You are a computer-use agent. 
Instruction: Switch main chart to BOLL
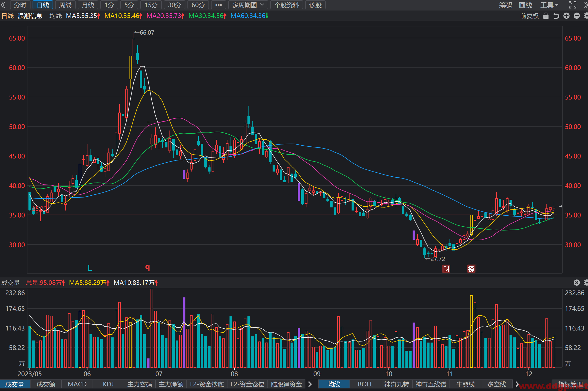coord(365,384)
